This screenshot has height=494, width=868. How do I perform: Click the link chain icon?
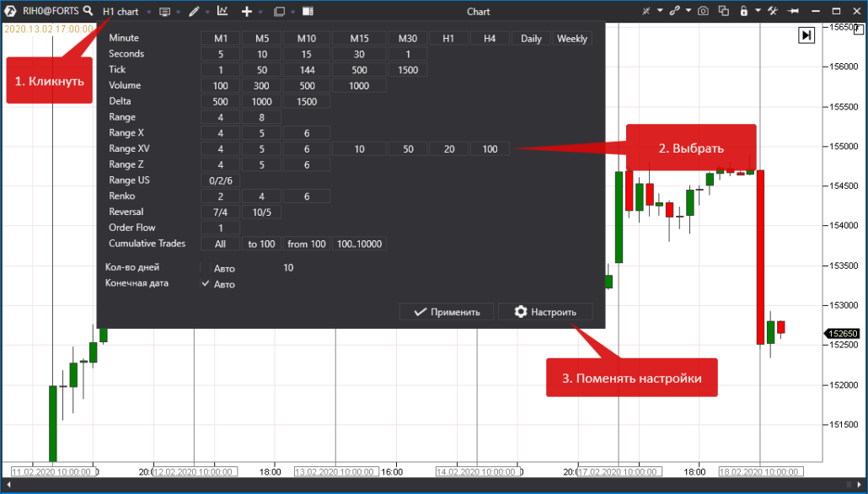click(x=674, y=12)
